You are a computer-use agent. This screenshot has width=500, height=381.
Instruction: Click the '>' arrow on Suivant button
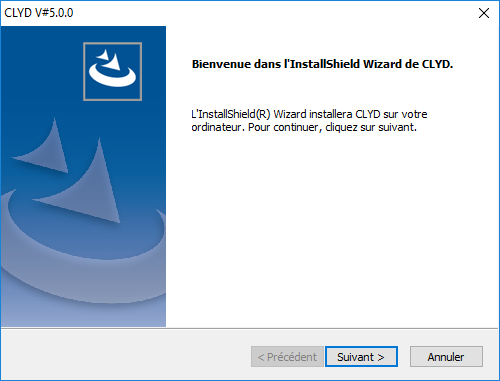click(381, 357)
